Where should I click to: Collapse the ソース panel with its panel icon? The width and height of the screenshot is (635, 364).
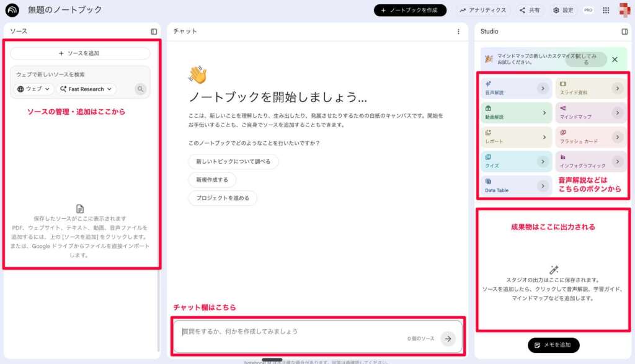point(154,32)
